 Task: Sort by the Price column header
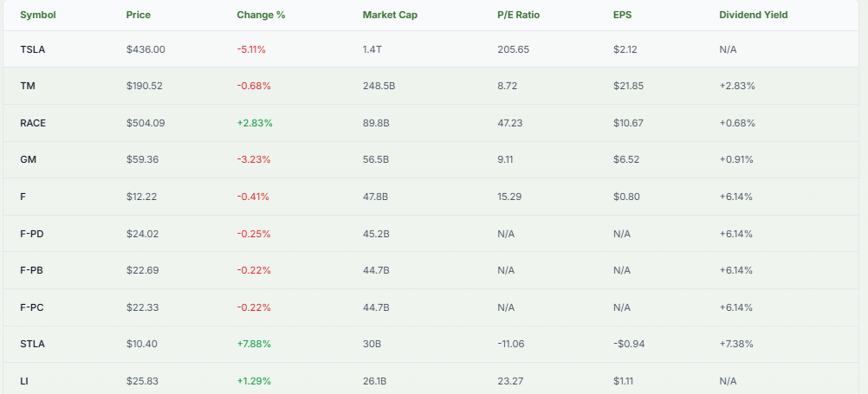coord(138,15)
